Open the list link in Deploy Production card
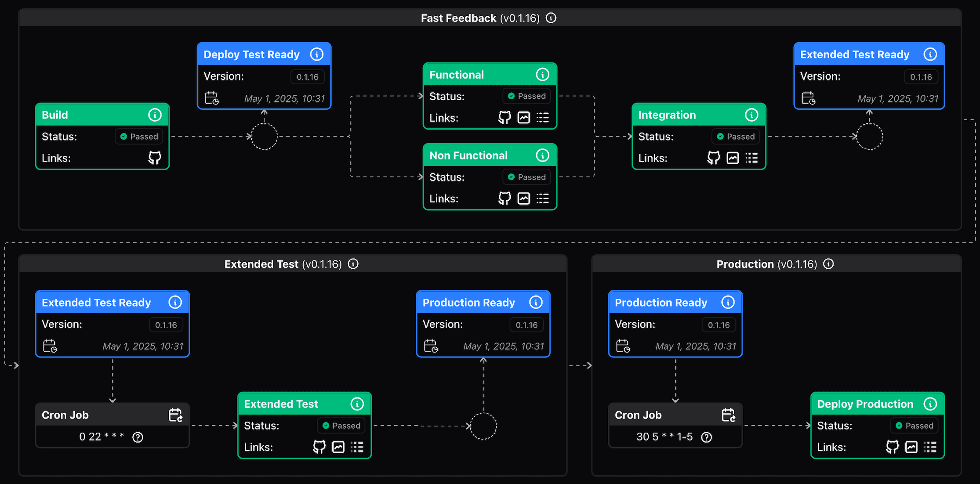980x484 pixels. [x=930, y=447]
